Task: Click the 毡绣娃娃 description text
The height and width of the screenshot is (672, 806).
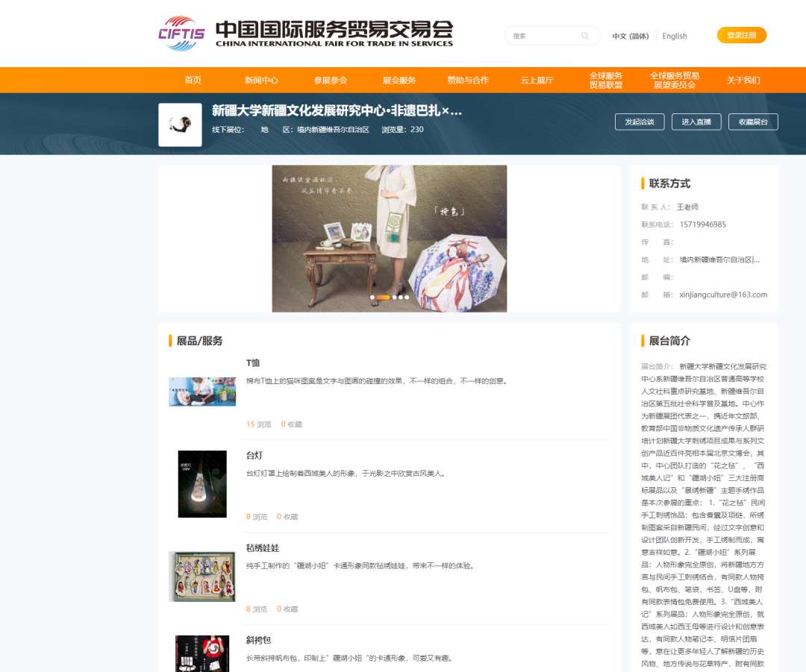Action: click(x=360, y=565)
